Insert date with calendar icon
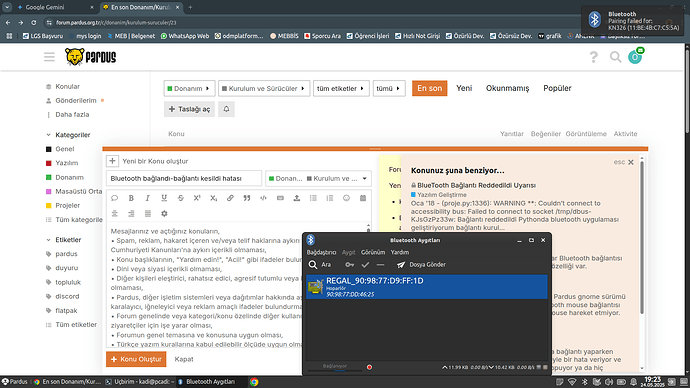The width and height of the screenshot is (690, 388). coord(363,198)
